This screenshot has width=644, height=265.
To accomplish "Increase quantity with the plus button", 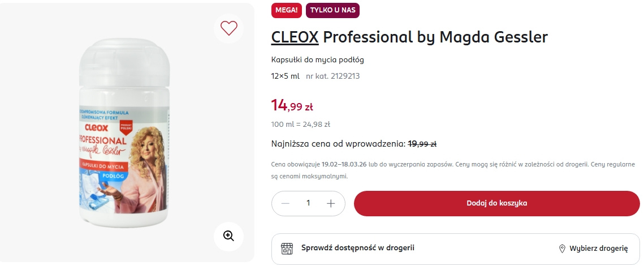I will tap(331, 203).
